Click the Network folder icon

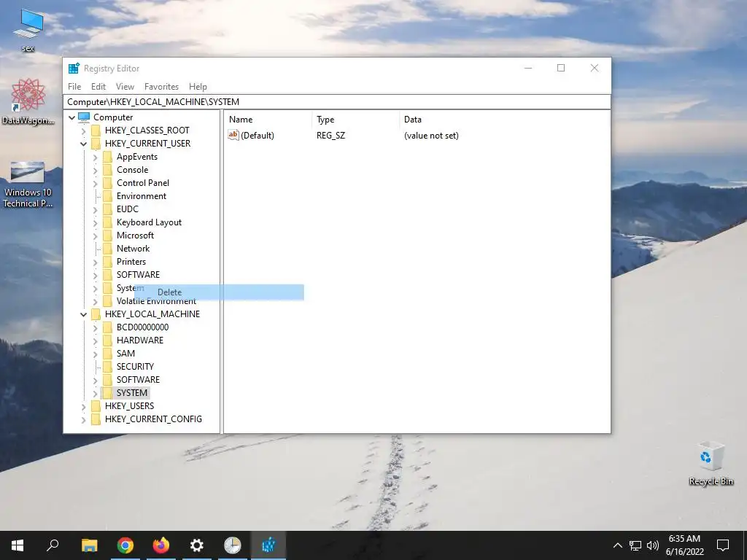[x=108, y=249]
